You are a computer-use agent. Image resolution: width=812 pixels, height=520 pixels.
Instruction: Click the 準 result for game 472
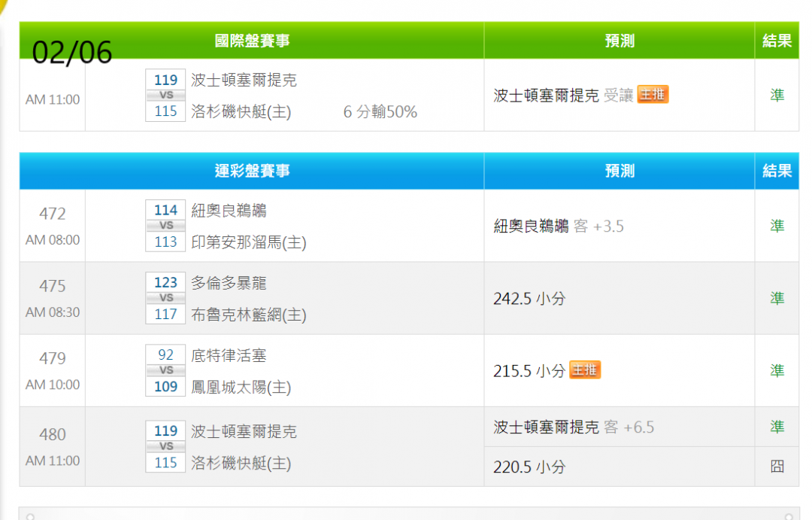[777, 226]
